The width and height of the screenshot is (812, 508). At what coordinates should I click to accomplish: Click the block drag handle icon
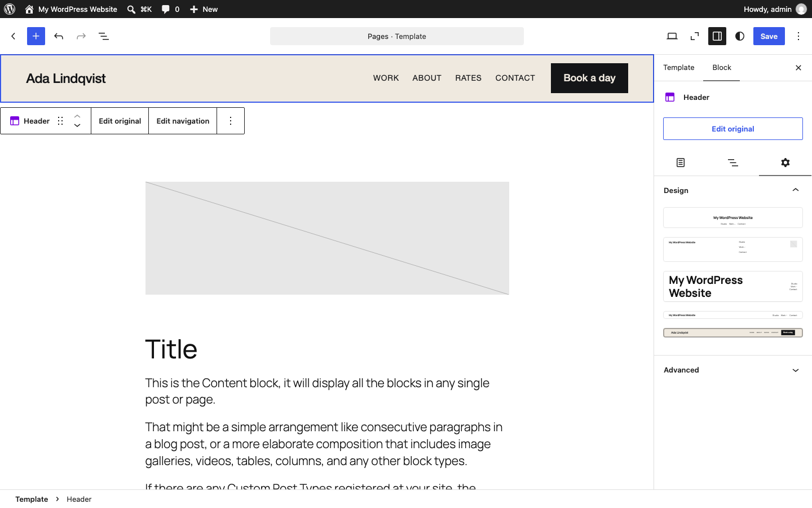60,121
